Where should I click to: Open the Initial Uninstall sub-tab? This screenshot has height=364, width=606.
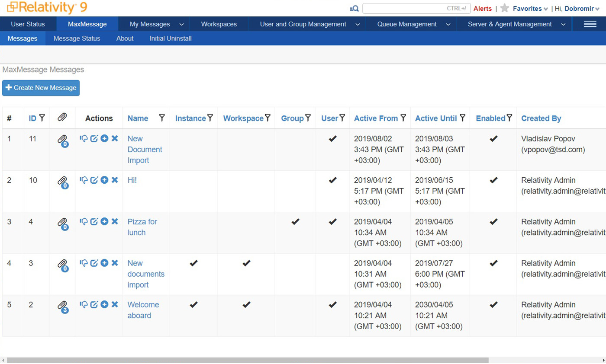pyautogui.click(x=171, y=38)
